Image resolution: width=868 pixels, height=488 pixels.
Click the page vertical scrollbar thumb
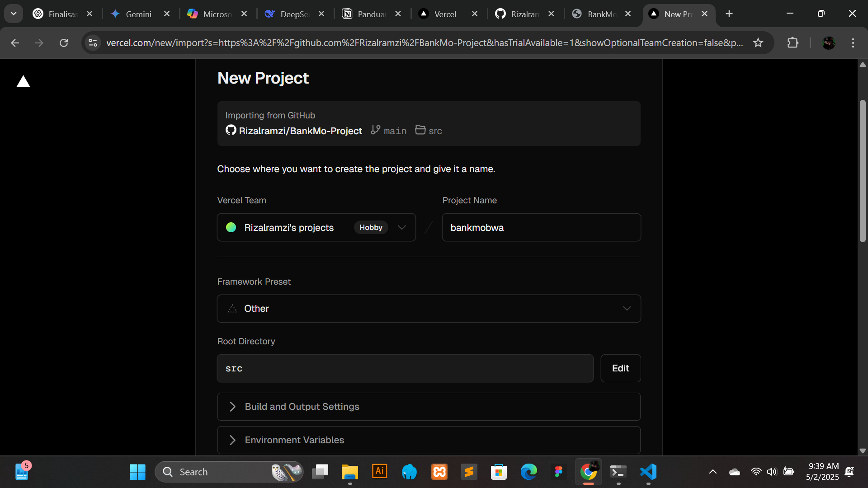pyautogui.click(x=863, y=171)
